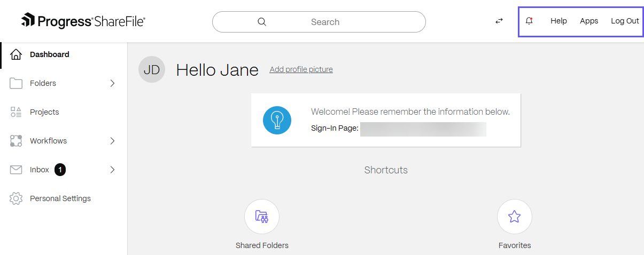Click the search magnifier icon

[x=262, y=22]
